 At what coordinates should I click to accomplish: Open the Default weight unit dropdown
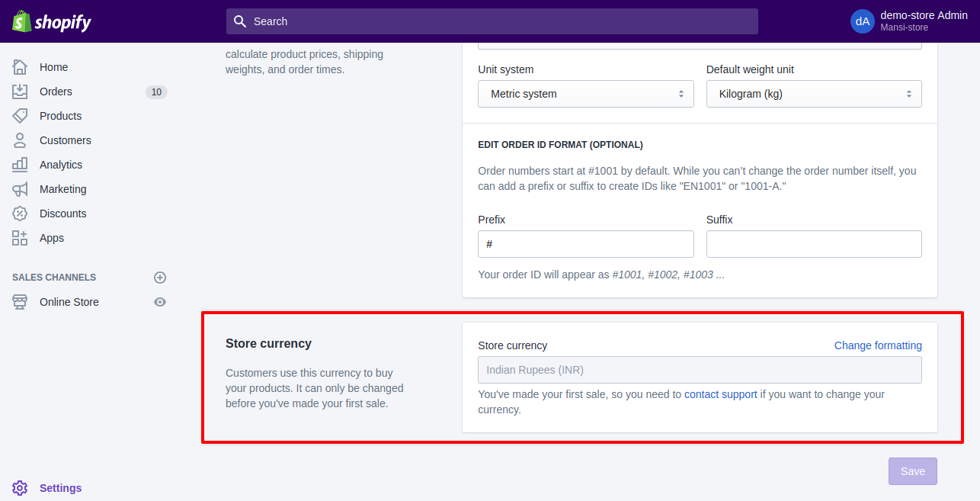point(814,94)
